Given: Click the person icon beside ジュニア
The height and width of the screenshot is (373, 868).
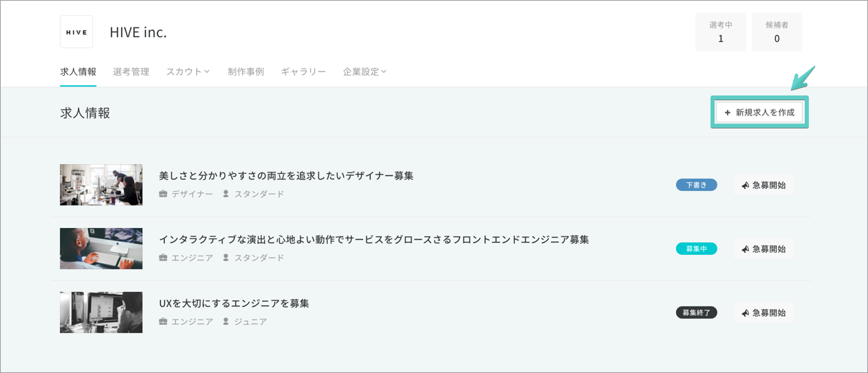Looking at the screenshot, I should [x=226, y=321].
